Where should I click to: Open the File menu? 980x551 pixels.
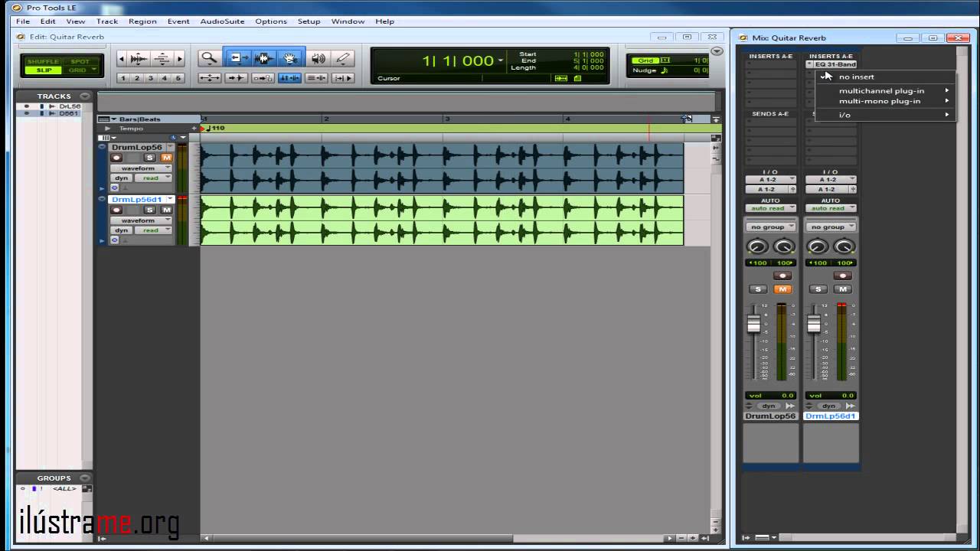23,21
